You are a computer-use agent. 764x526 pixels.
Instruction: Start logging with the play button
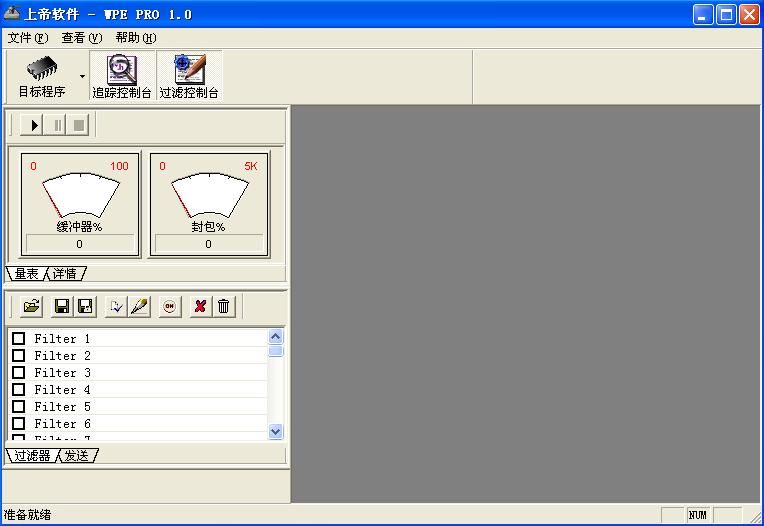point(32,125)
